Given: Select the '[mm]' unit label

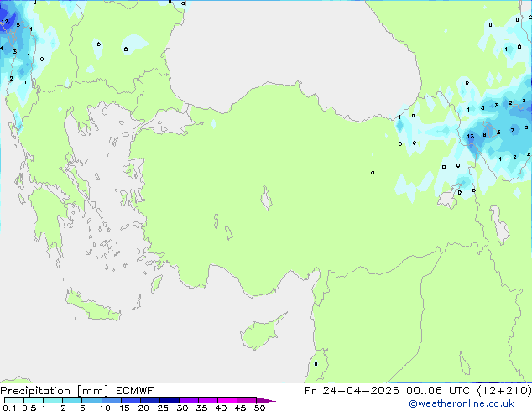Looking at the screenshot, I should pyautogui.click(x=93, y=391).
